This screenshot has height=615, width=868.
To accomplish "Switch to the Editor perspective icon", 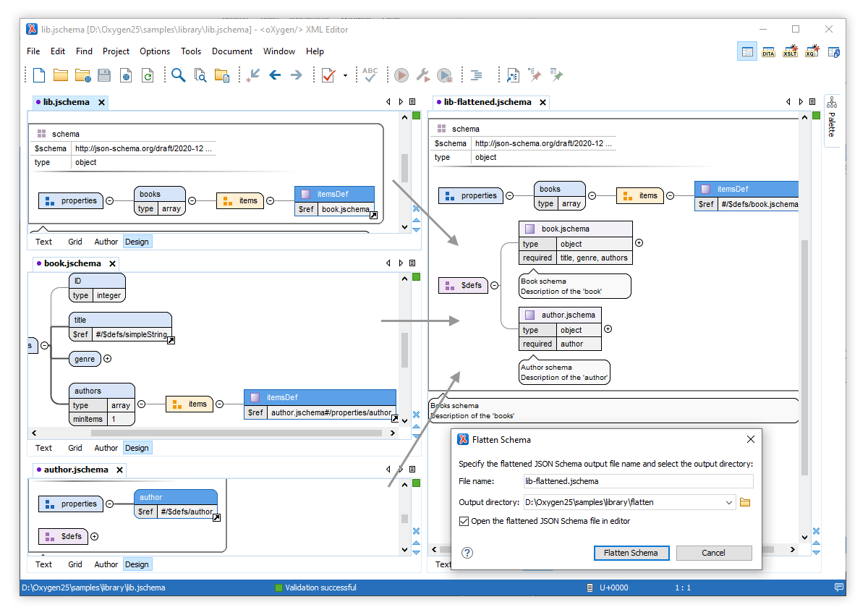I will pos(747,52).
